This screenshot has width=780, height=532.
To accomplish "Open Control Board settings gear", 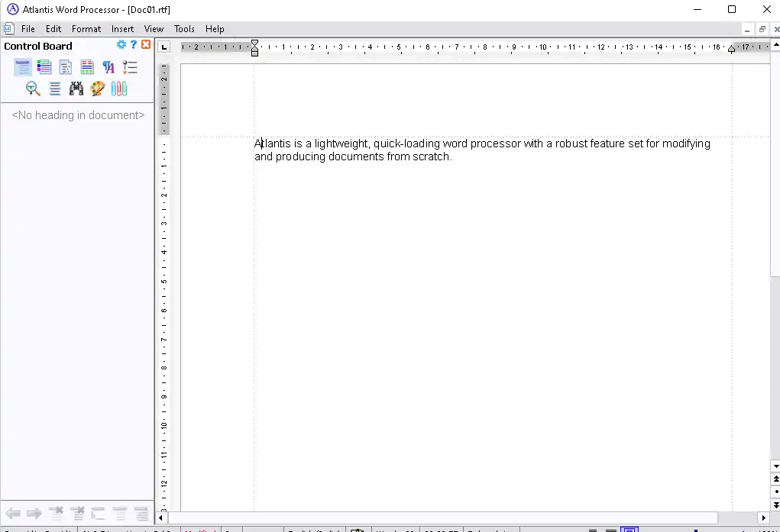I will 121,45.
